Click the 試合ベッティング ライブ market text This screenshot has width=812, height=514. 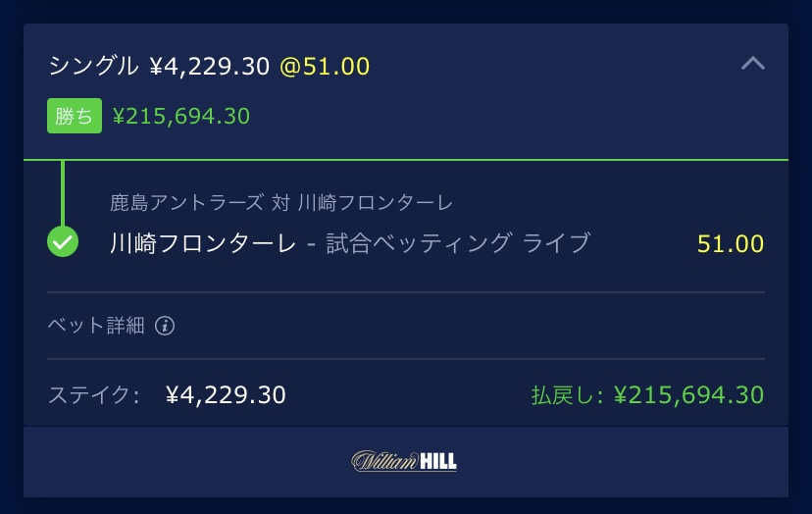(x=458, y=243)
